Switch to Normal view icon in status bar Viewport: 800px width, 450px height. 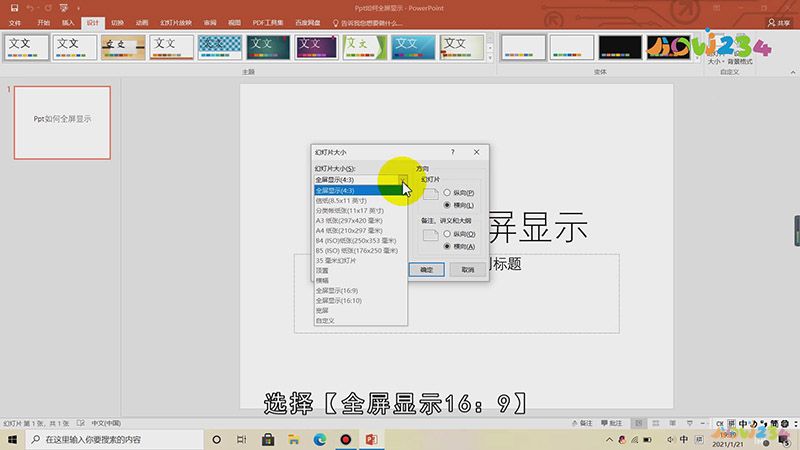(638, 423)
